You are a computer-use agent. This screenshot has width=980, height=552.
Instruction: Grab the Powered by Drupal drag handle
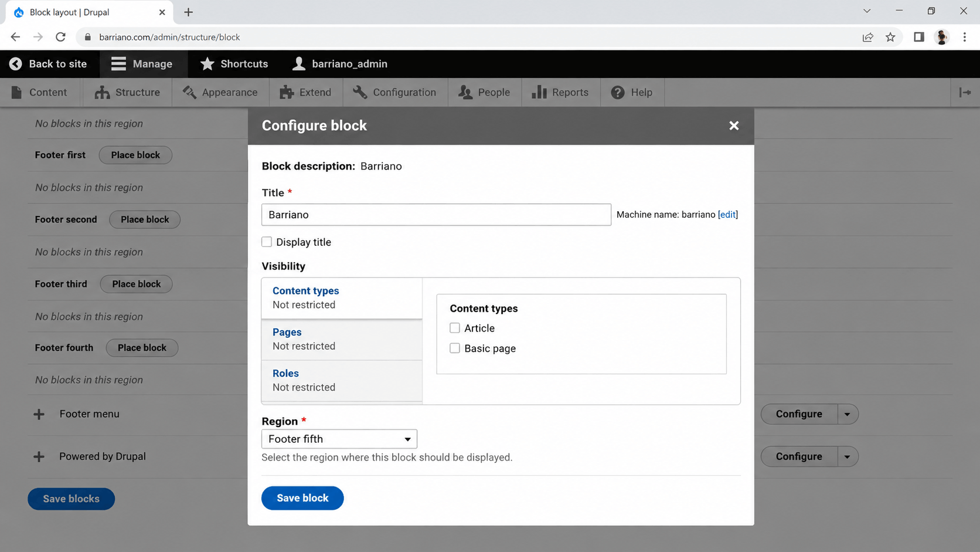pyautogui.click(x=39, y=456)
